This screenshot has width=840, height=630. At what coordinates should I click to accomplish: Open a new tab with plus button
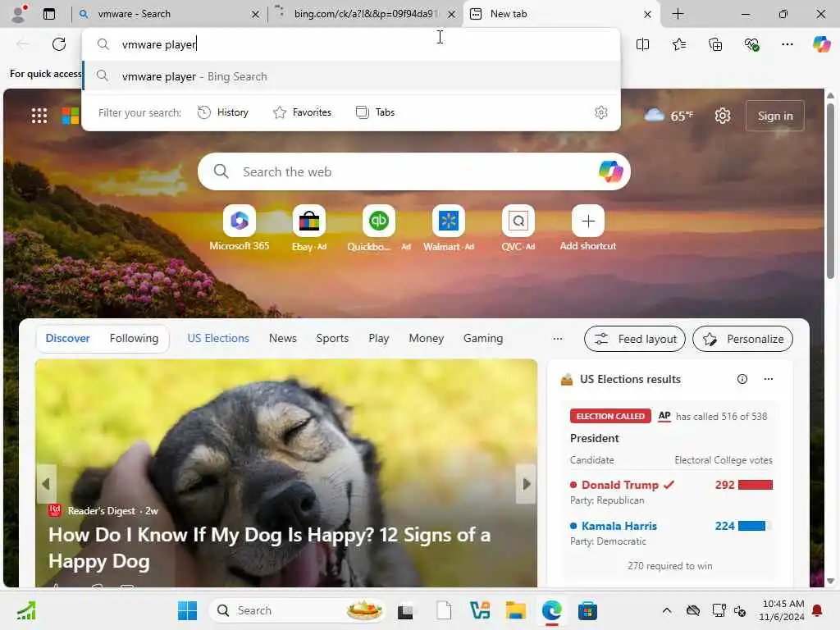tap(678, 14)
